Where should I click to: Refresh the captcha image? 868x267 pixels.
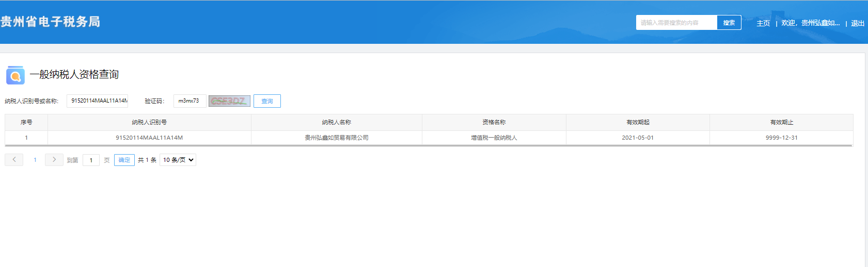229,101
